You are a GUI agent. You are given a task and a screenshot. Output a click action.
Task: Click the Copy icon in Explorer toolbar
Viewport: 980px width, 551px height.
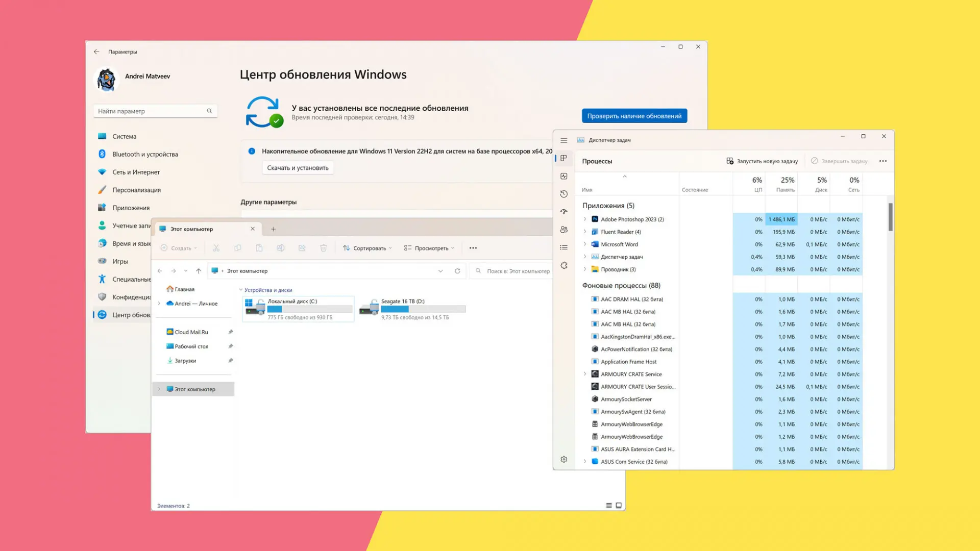(x=237, y=248)
